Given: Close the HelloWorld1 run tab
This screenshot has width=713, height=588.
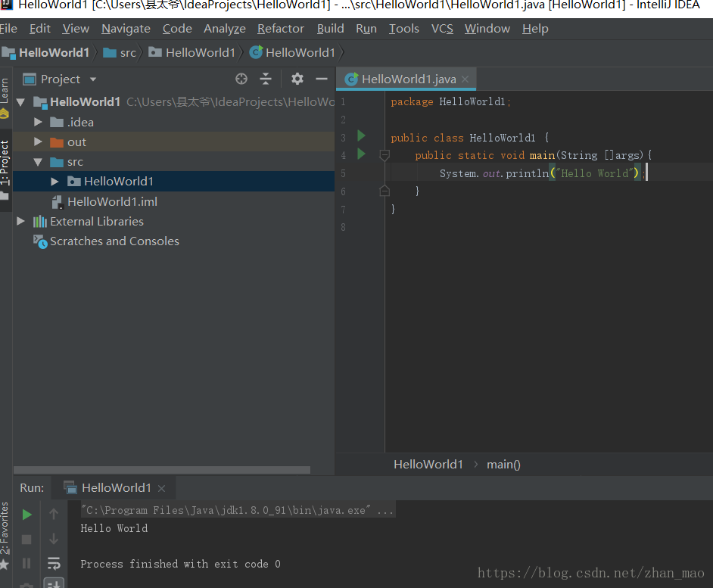Looking at the screenshot, I should tap(161, 488).
